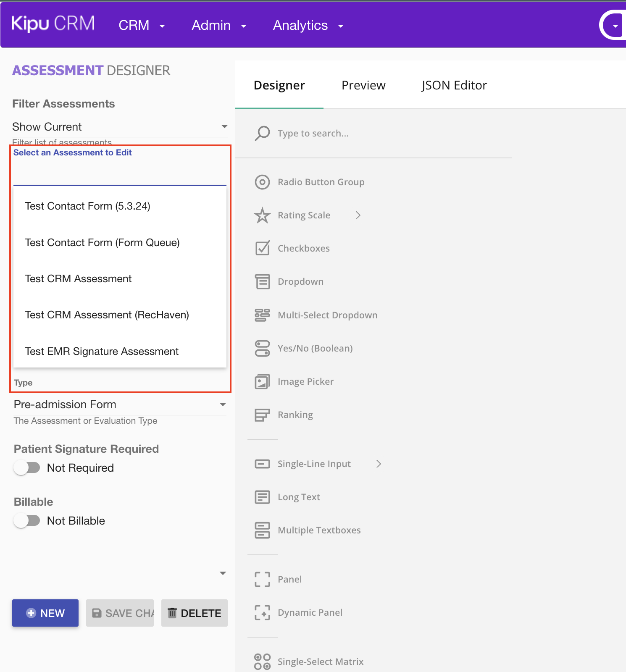Image resolution: width=626 pixels, height=672 pixels.
Task: Switch to the Preview tab
Action: point(363,85)
